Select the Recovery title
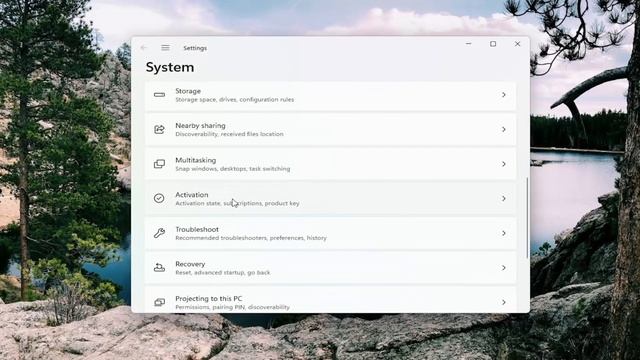This screenshot has width=640, height=360. coord(190,264)
